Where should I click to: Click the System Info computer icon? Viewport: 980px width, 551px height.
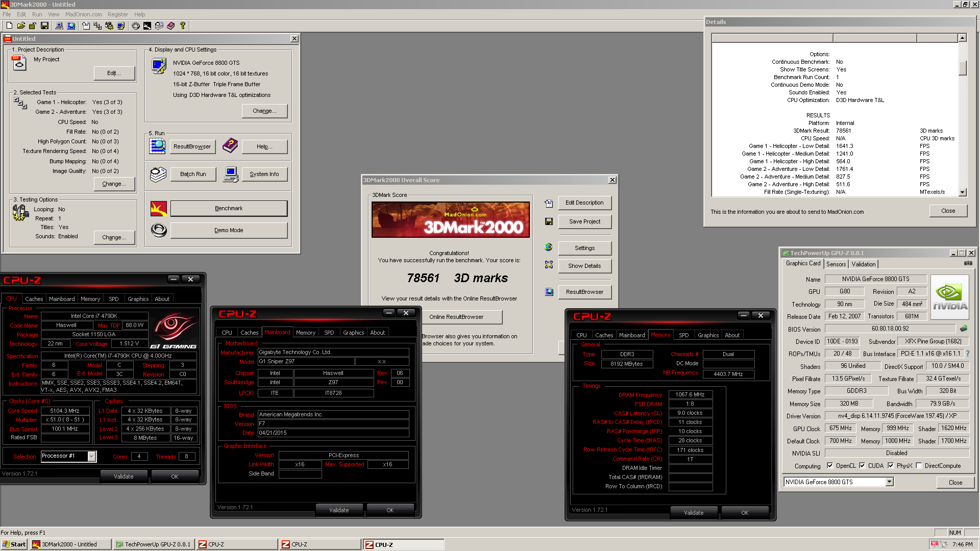(x=231, y=174)
